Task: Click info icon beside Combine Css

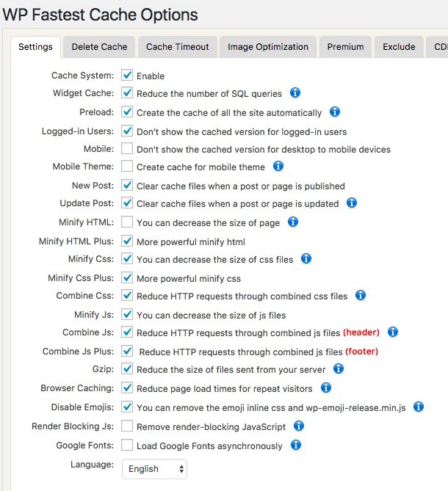Action: pos(361,295)
